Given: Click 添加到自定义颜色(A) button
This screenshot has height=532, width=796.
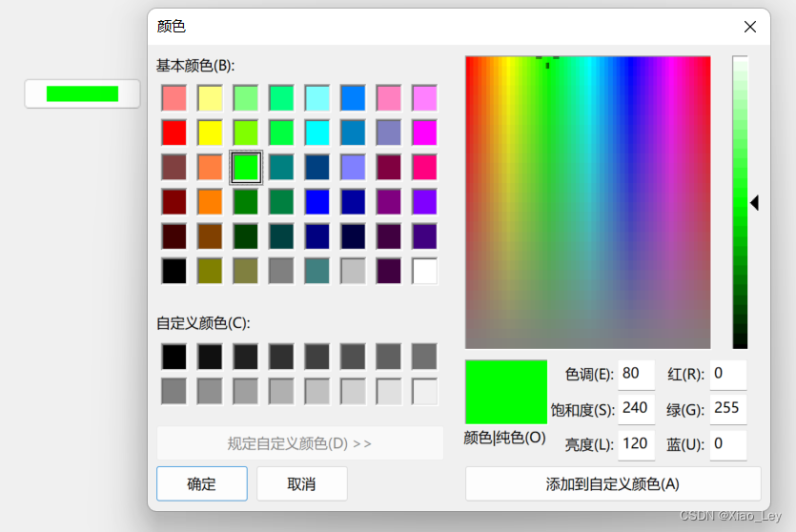Looking at the screenshot, I should tap(613, 483).
